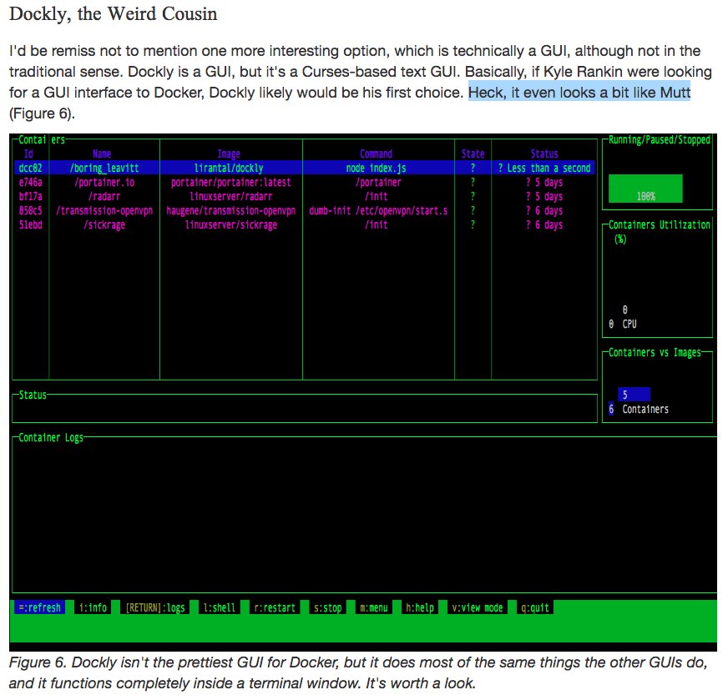Click the [RETURN]:logs command
Image resolution: width=728 pixels, height=700 pixels.
[x=155, y=607]
